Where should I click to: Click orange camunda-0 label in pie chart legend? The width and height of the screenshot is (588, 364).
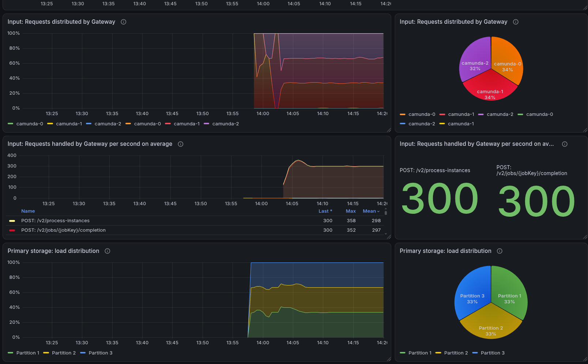tap(422, 114)
